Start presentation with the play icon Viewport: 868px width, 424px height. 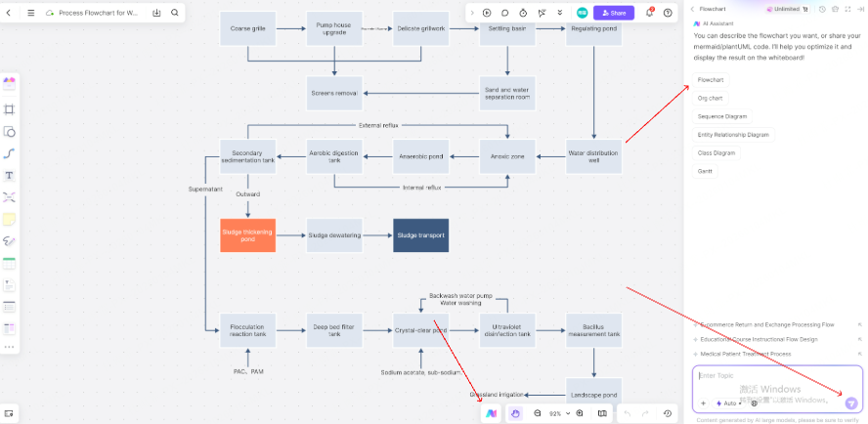pyautogui.click(x=487, y=13)
